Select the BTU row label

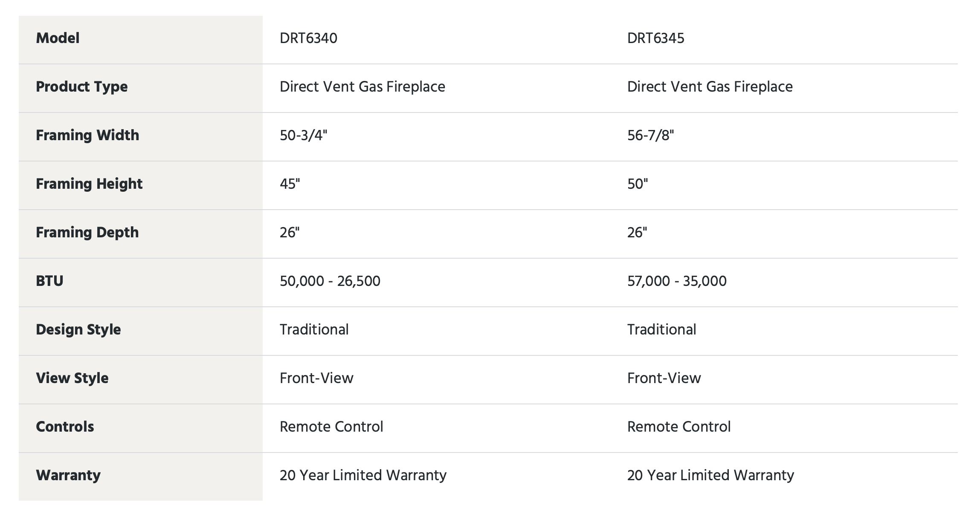click(49, 281)
